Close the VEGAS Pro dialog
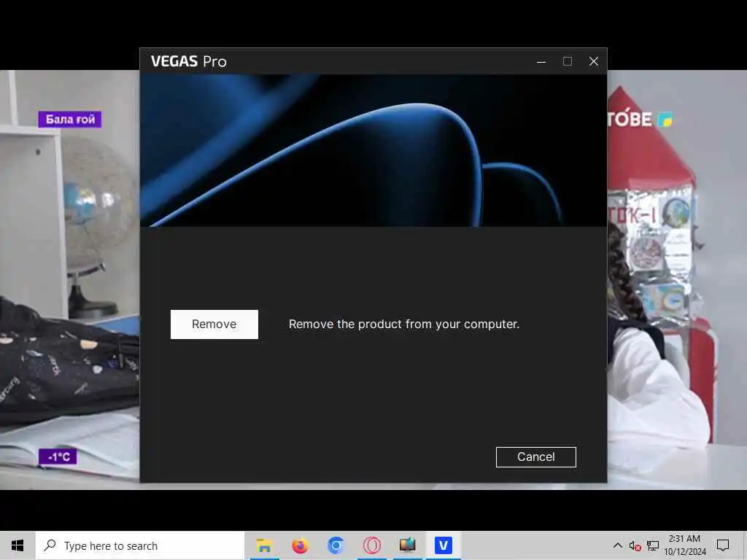 click(x=594, y=61)
